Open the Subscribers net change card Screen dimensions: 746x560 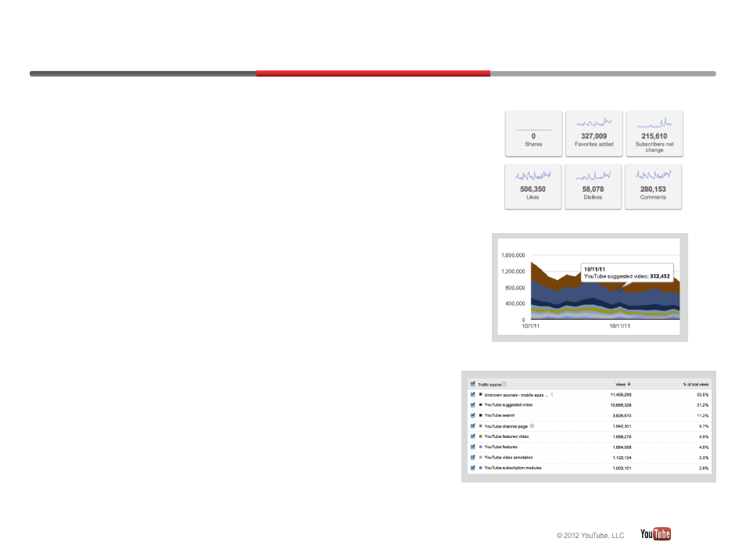pyautogui.click(x=654, y=134)
